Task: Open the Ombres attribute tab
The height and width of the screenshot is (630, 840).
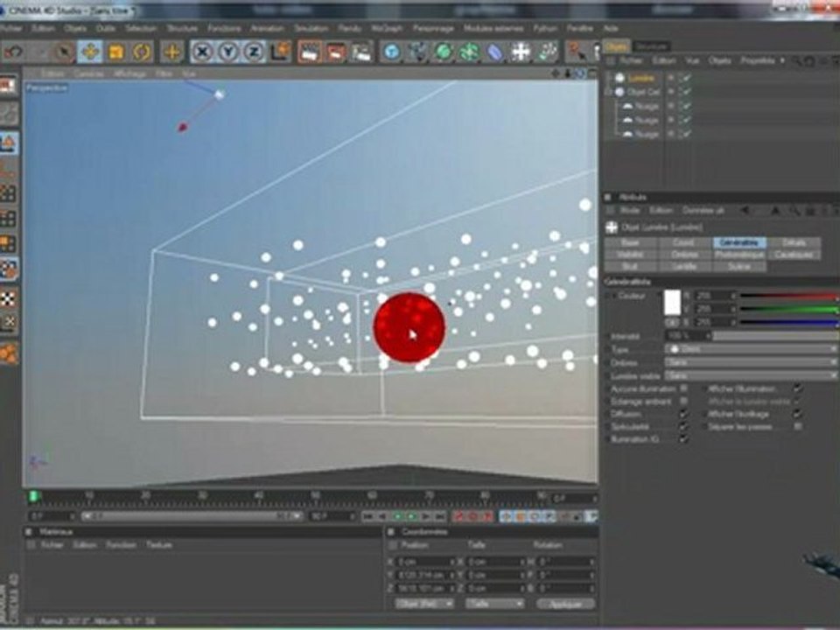Action: (684, 255)
